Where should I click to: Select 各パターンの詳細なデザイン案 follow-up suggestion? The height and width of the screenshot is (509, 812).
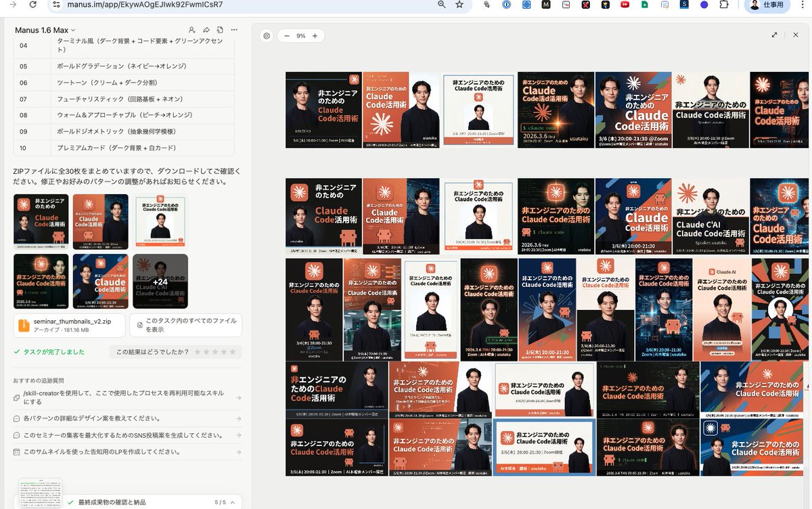click(x=127, y=418)
